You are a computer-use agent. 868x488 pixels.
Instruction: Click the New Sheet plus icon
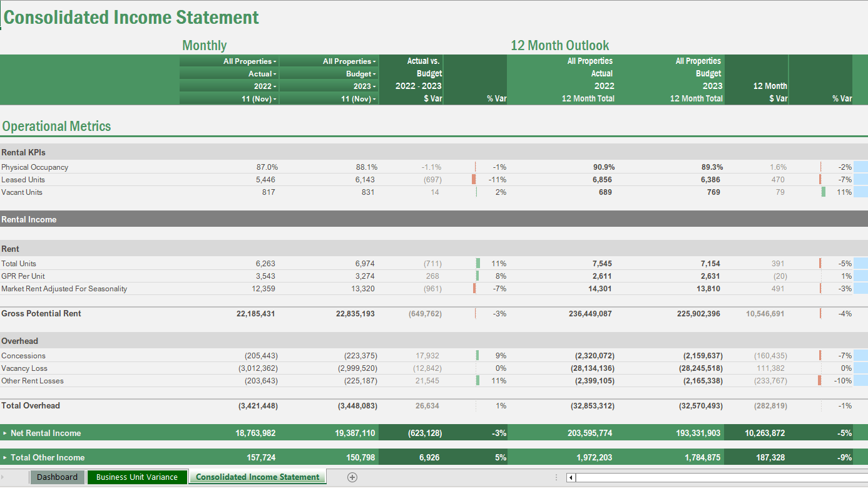click(x=352, y=477)
